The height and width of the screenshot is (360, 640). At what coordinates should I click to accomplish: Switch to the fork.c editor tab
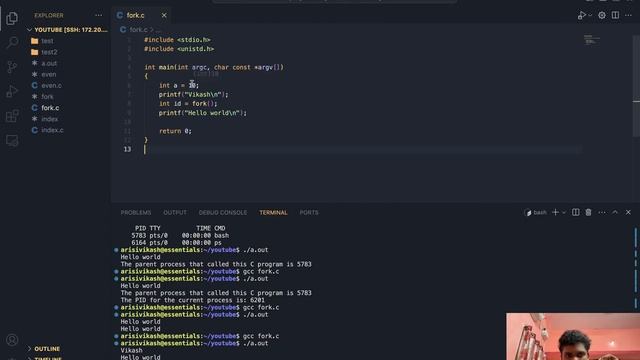135,15
